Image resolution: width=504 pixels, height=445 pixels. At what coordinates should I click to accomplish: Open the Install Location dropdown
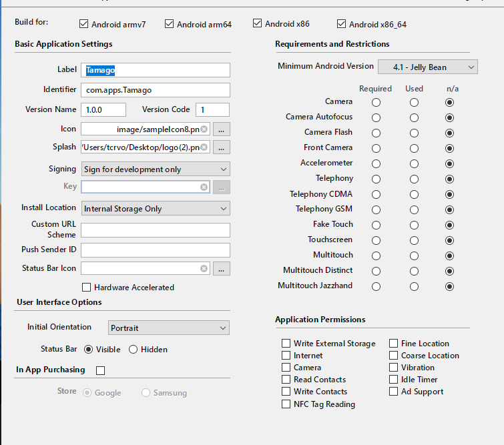coord(156,209)
